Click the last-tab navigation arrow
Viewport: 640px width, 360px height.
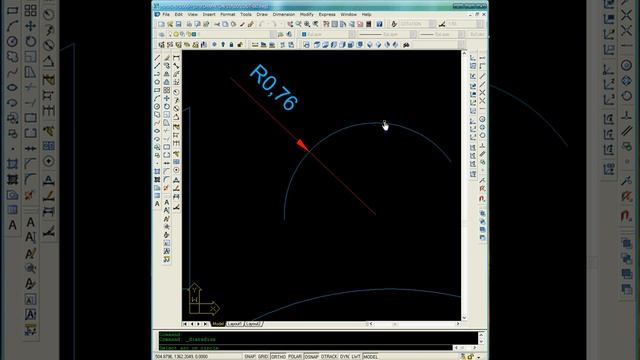(x=205, y=324)
